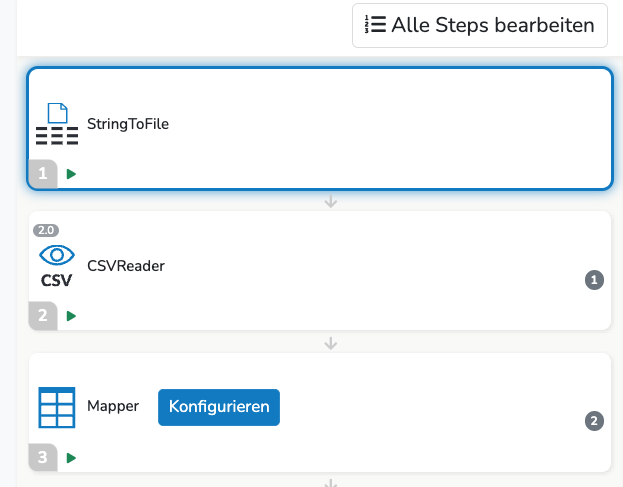Viewport: 623px width, 487px height.
Task: Select the CSVReader step label
Action: pos(126,266)
